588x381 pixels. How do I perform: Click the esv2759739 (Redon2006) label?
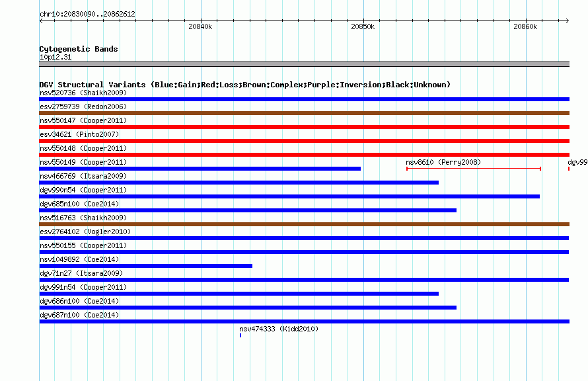pos(83,106)
